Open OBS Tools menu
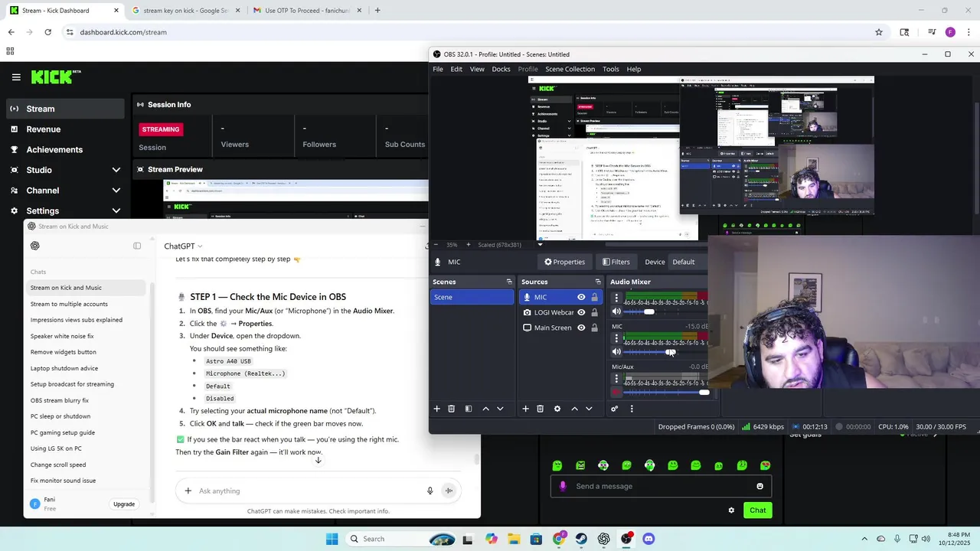This screenshot has height=551, width=980. click(x=610, y=69)
